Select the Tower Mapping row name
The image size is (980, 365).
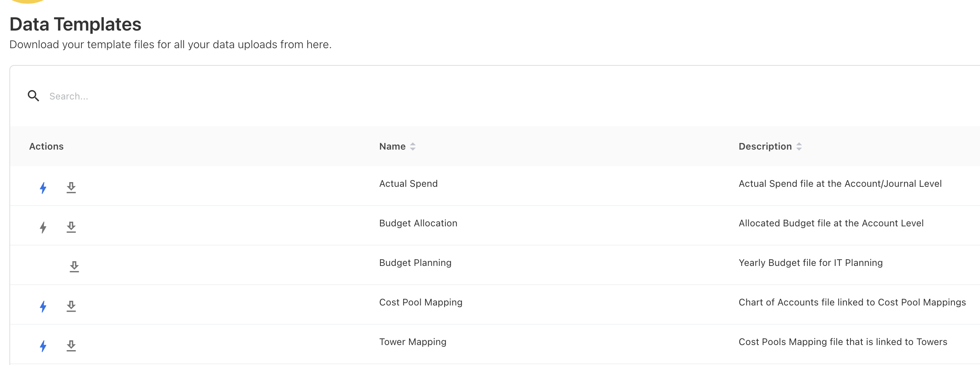[413, 342]
